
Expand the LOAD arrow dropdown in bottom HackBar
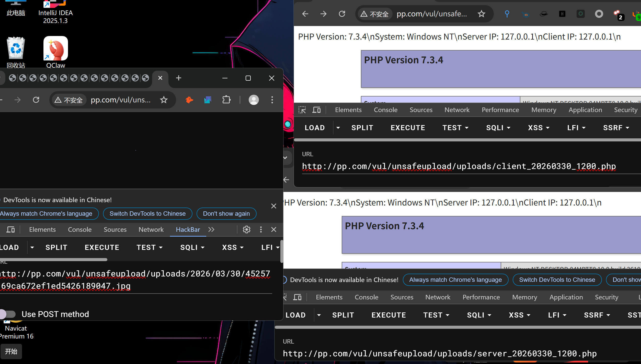point(319,315)
